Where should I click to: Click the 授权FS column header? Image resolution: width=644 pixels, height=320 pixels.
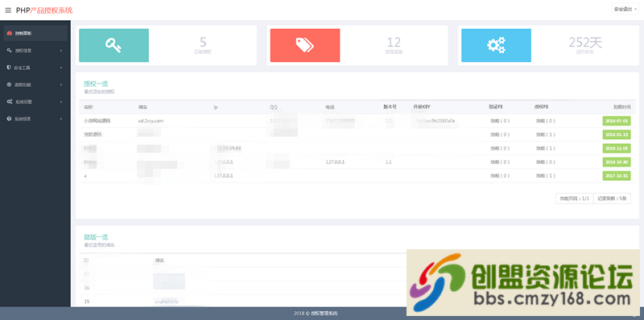541,107
